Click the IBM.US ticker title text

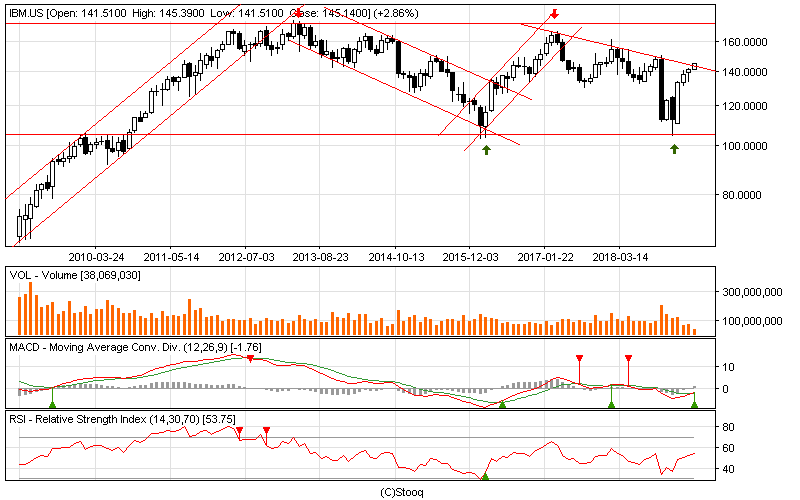click(27, 13)
